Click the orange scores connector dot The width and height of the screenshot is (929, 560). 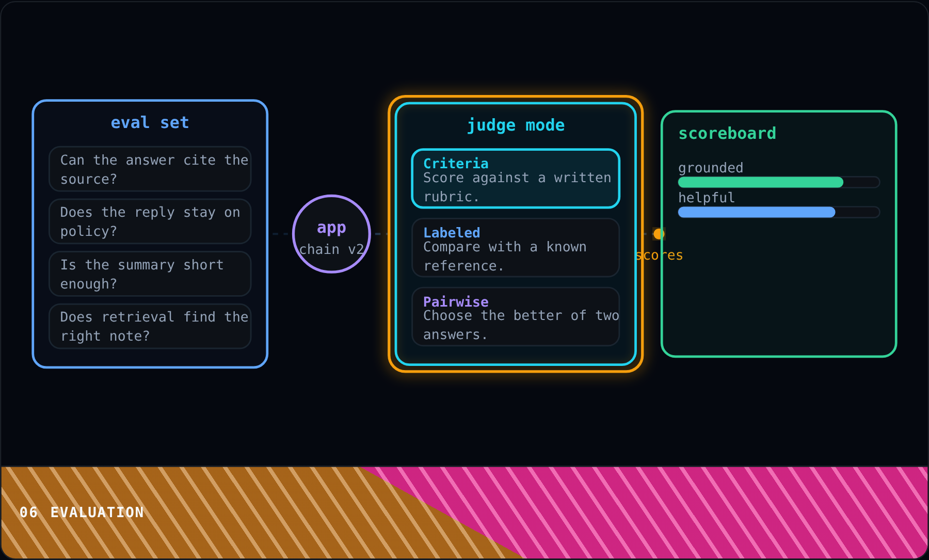pyautogui.click(x=659, y=234)
